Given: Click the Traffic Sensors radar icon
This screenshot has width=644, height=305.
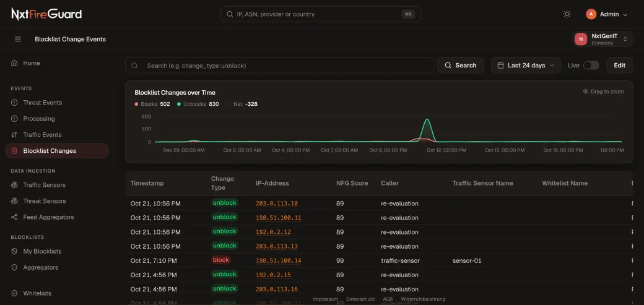Looking at the screenshot, I should click(14, 185).
